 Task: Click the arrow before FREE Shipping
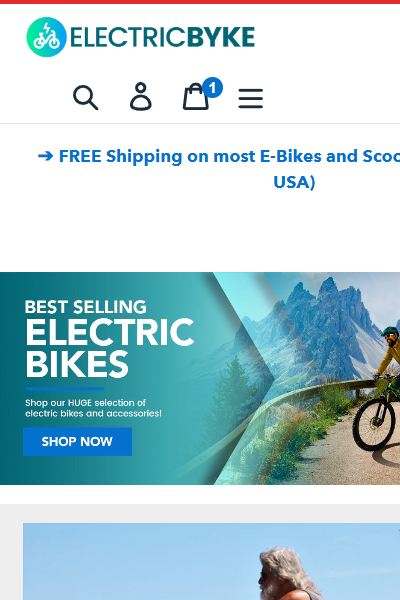(45, 156)
